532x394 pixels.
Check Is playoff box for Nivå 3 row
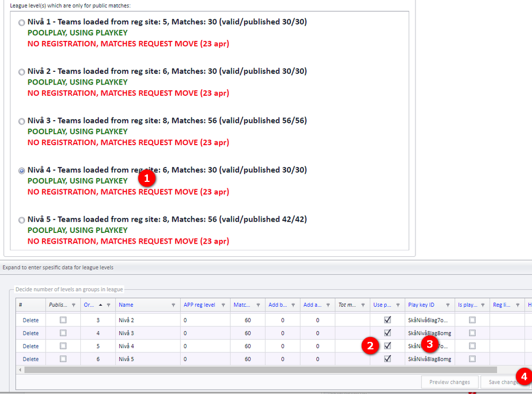[472, 333]
